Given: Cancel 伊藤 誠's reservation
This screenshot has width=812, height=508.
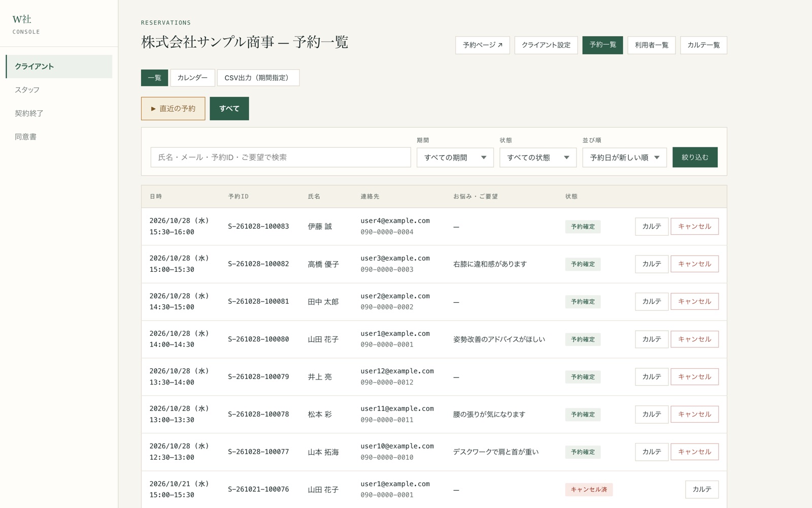Looking at the screenshot, I should 694,227.
